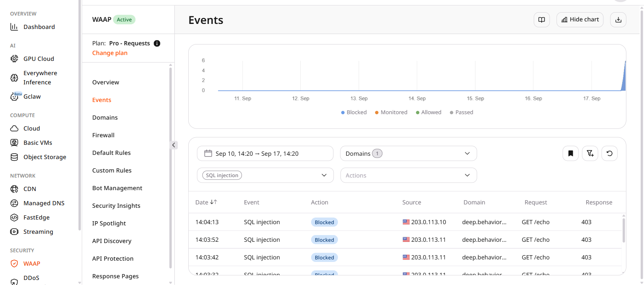Click the bookmark saved filters icon
Screen dimensions: 644x285
[571, 153]
